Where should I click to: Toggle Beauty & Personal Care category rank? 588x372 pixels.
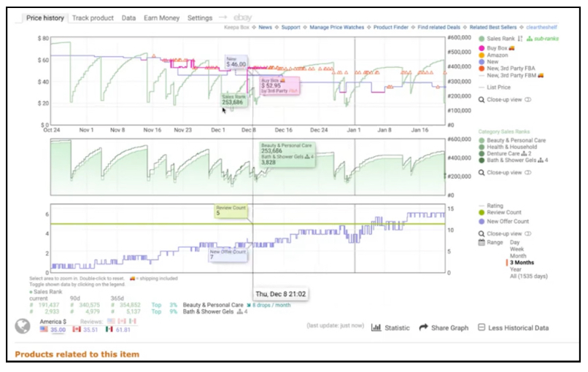[x=512, y=140]
